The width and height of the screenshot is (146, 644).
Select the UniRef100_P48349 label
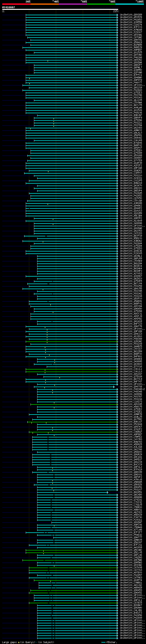click(x=131, y=339)
